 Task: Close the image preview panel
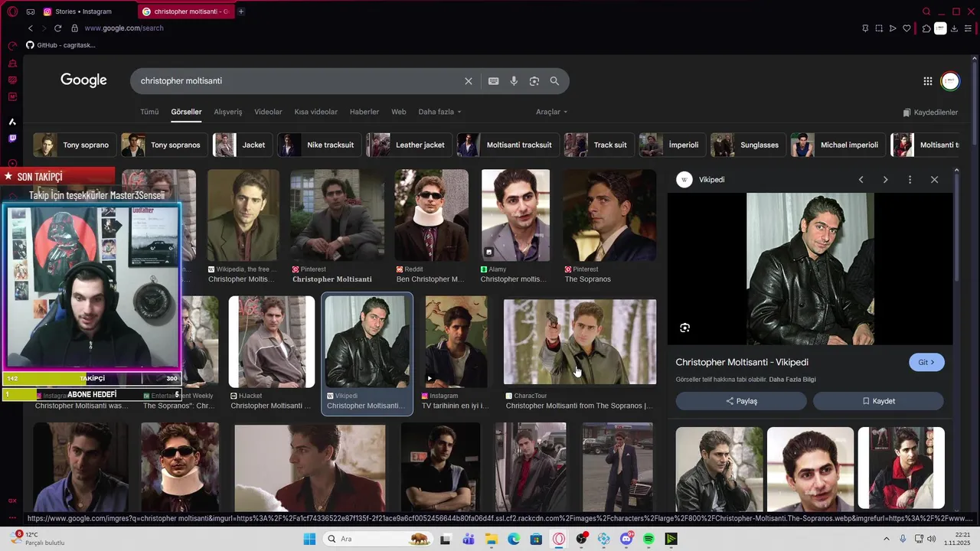coord(934,180)
